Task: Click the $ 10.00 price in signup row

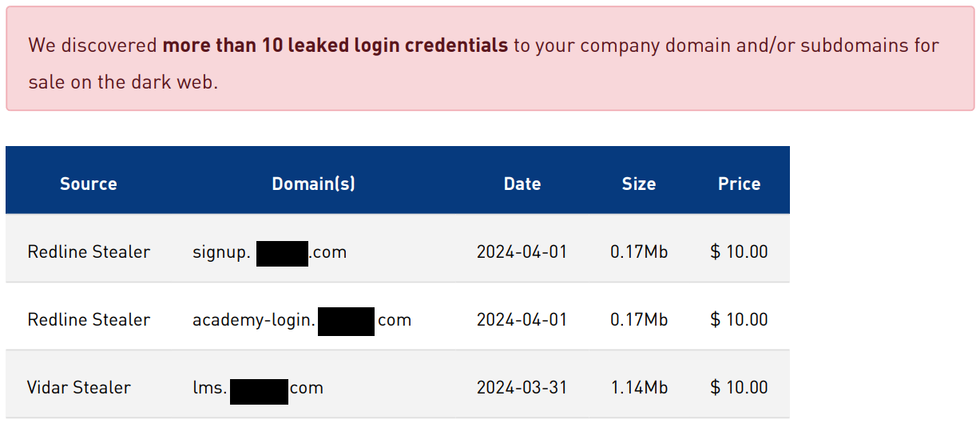Action: (739, 252)
